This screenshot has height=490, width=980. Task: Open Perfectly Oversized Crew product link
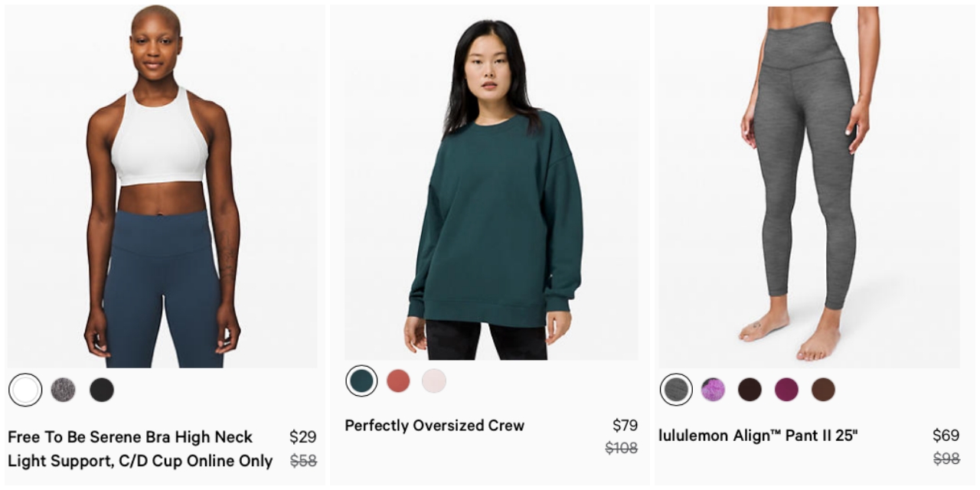[x=434, y=426]
